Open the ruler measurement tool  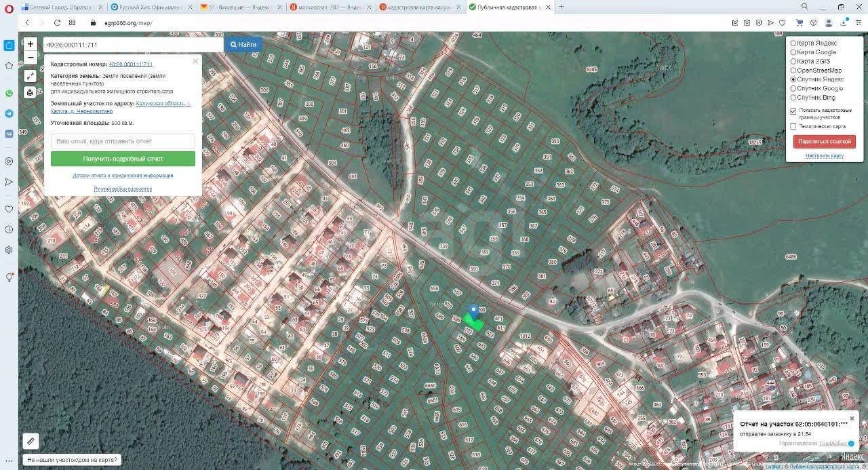click(31, 441)
